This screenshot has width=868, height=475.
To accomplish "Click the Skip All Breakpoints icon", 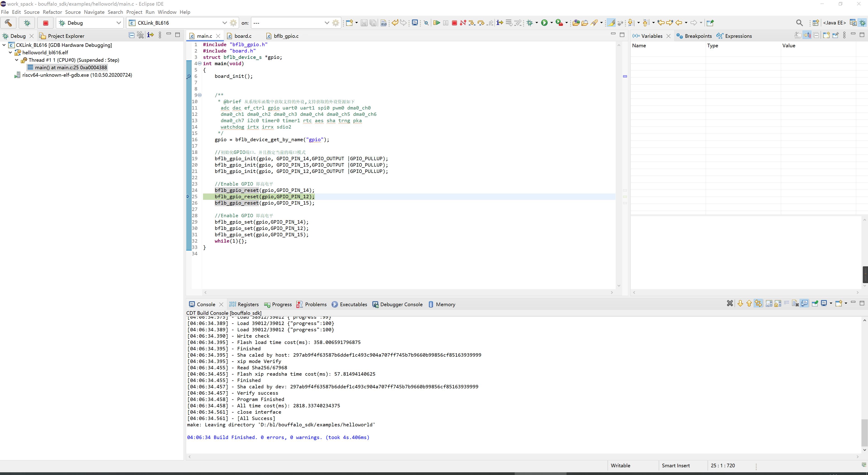I will (426, 23).
